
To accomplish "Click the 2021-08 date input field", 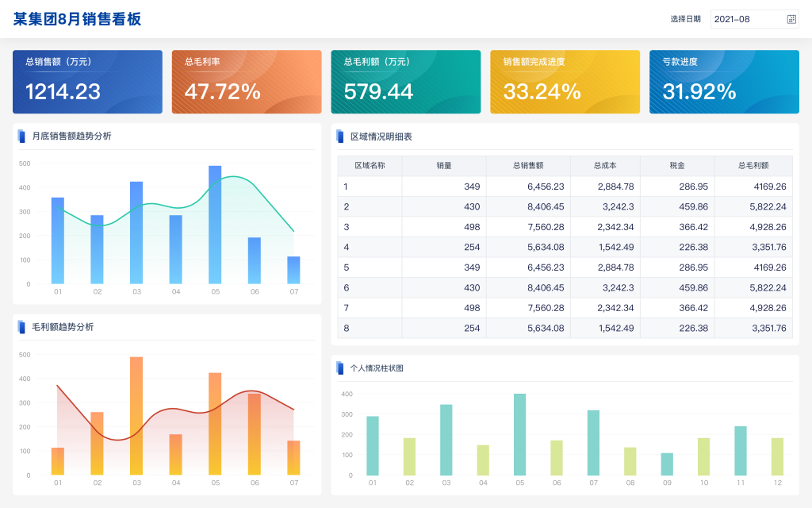I will [745, 19].
